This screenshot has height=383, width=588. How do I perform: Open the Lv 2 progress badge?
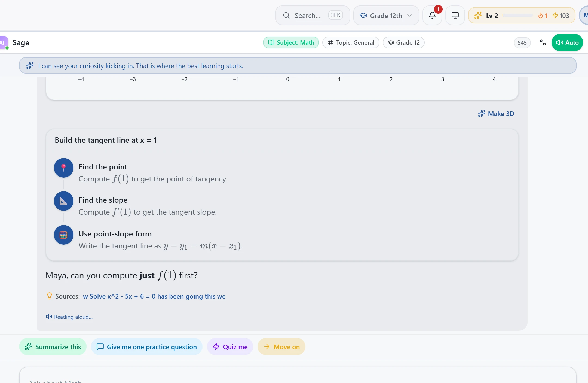click(x=522, y=16)
